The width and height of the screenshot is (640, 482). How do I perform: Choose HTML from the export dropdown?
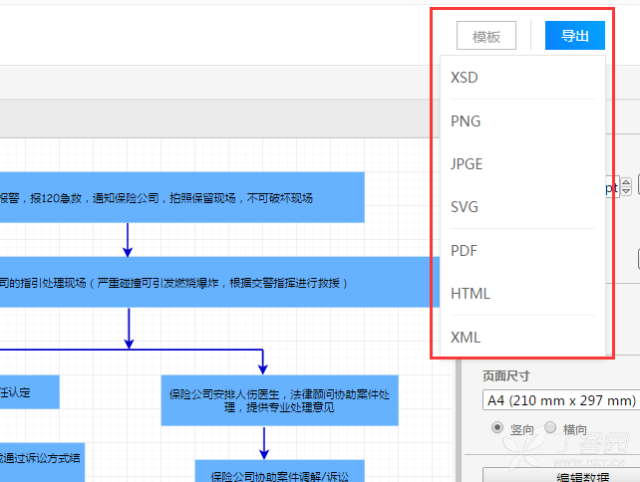(x=470, y=293)
